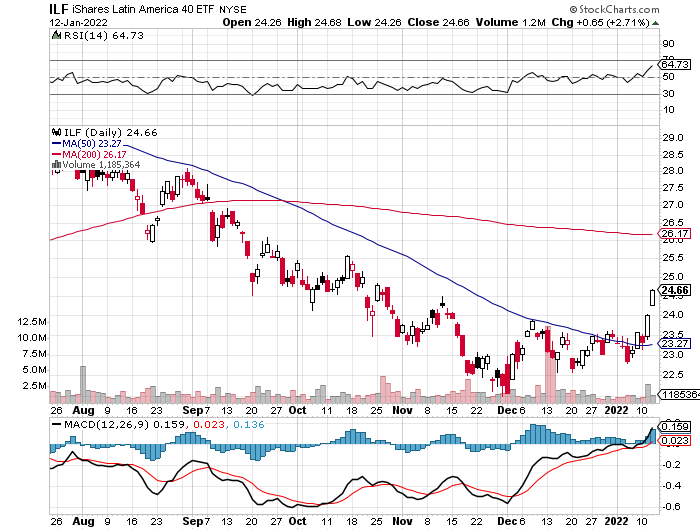Click the candlestick icon beside ILF (Daily)
The width and height of the screenshot is (700, 530).
coord(56,133)
